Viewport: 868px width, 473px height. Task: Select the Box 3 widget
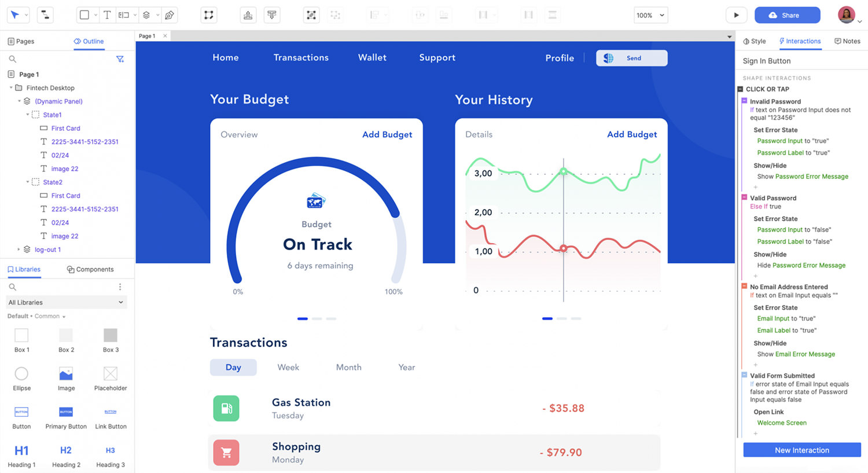coord(111,340)
